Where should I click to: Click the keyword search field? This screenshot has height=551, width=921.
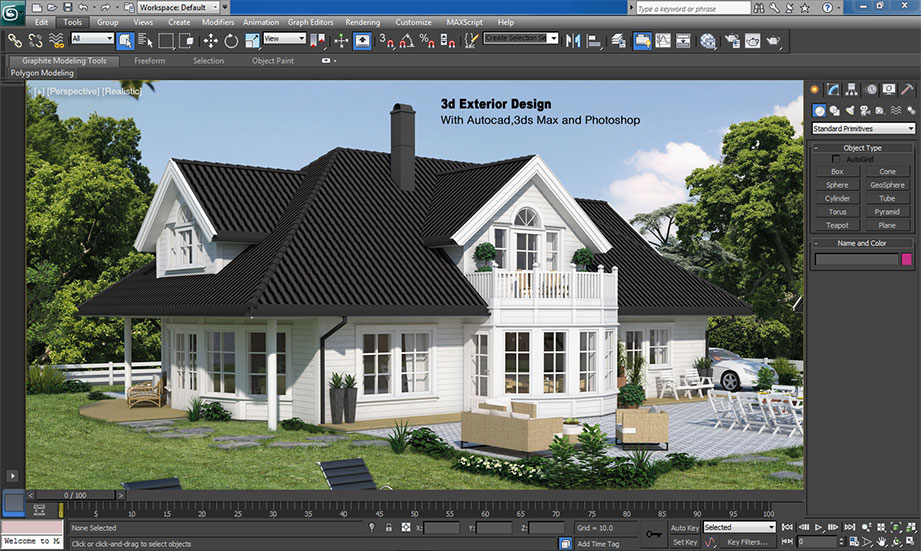tap(693, 8)
